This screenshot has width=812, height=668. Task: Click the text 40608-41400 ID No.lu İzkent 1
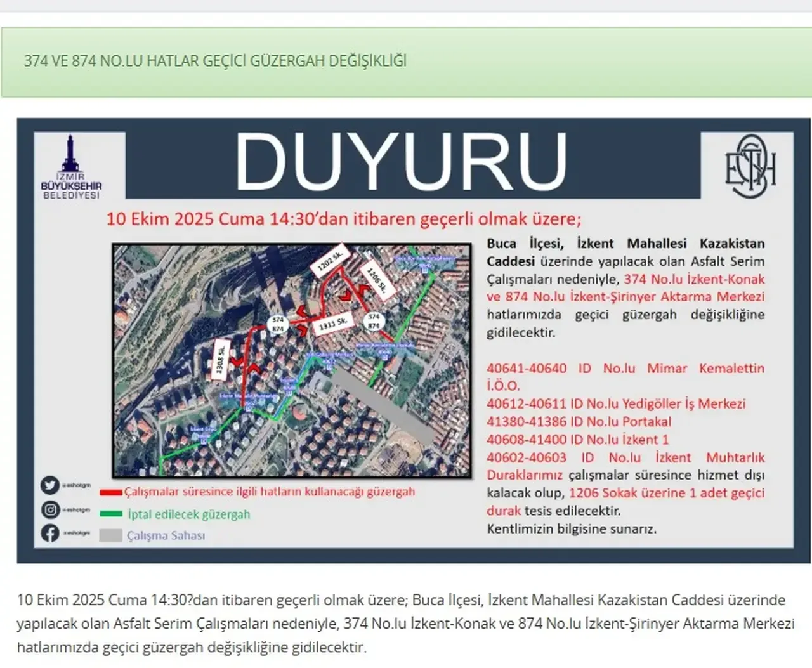(x=577, y=440)
